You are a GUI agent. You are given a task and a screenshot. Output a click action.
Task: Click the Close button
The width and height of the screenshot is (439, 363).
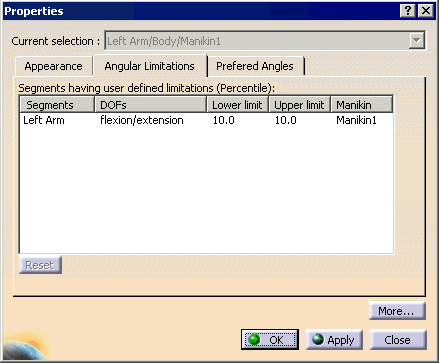pos(398,340)
